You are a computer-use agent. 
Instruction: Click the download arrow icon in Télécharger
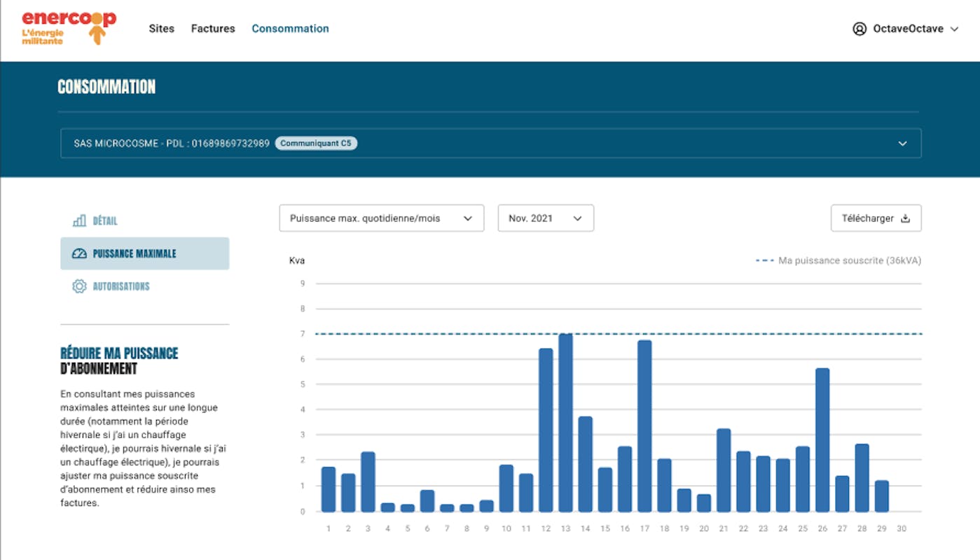coord(905,218)
